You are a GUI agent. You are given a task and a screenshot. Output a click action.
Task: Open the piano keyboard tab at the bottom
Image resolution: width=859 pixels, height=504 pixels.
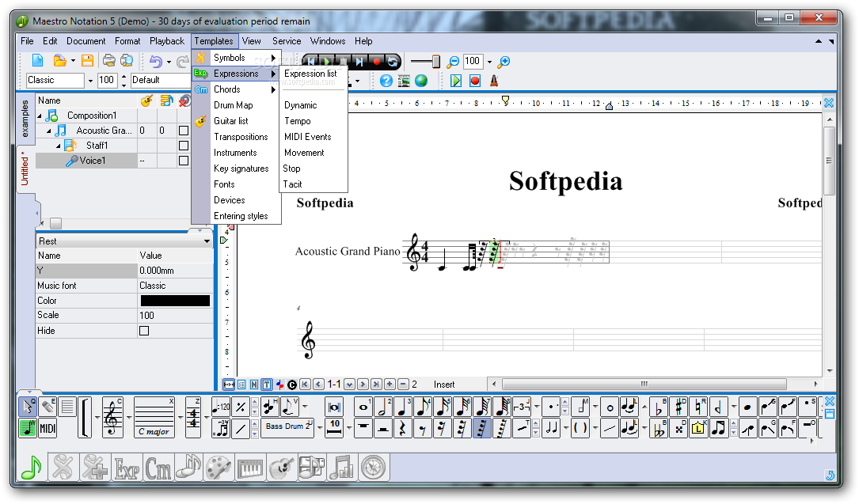(x=250, y=468)
